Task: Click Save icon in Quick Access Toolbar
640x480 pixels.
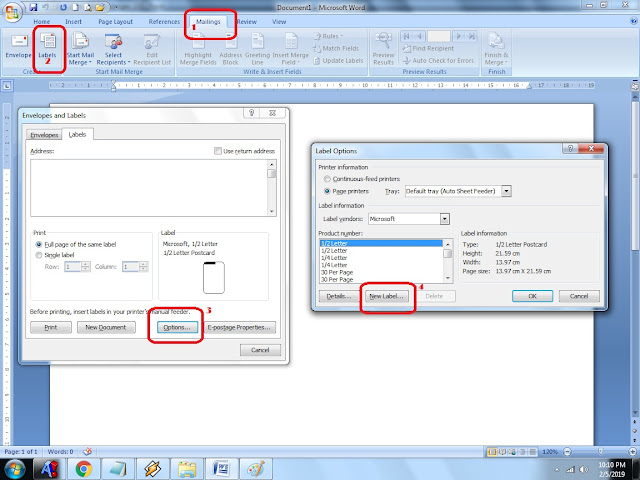Action: pyautogui.click(x=33, y=7)
